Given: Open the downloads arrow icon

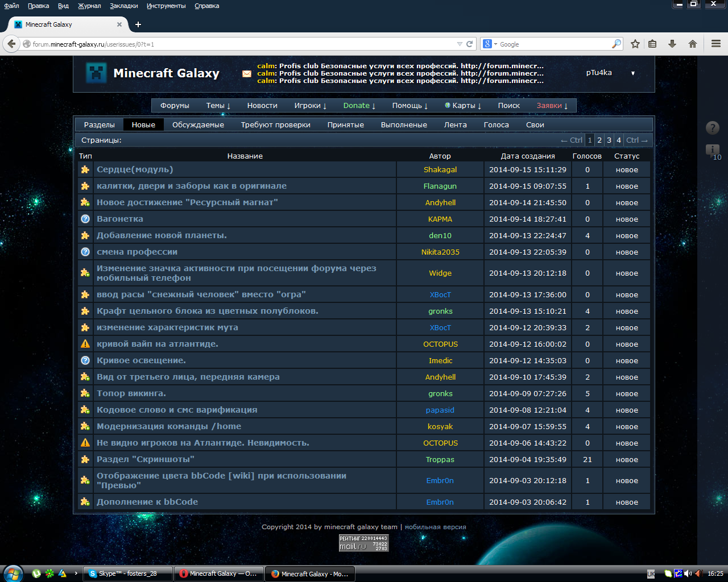Looking at the screenshot, I should click(672, 44).
